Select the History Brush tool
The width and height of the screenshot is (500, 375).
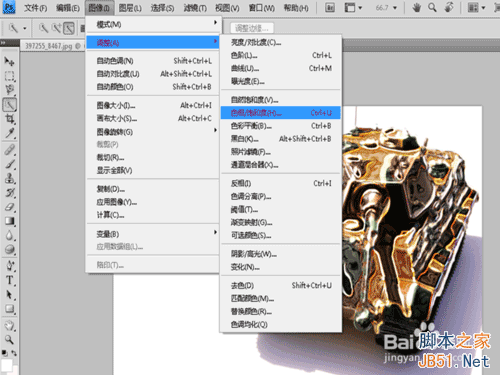9,192
